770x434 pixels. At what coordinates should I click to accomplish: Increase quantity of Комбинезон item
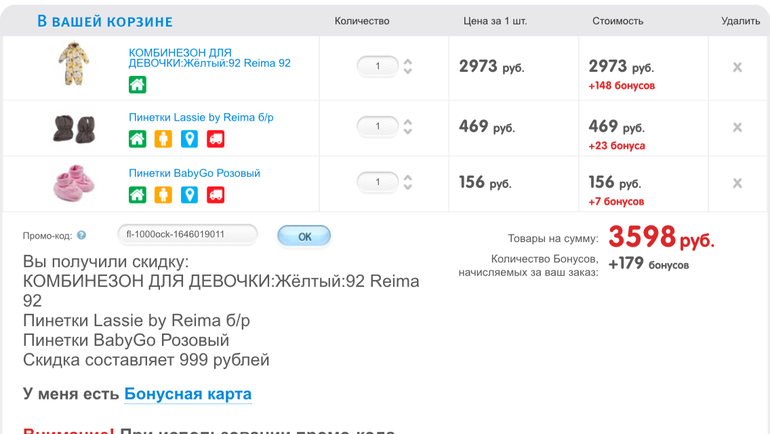[408, 62]
